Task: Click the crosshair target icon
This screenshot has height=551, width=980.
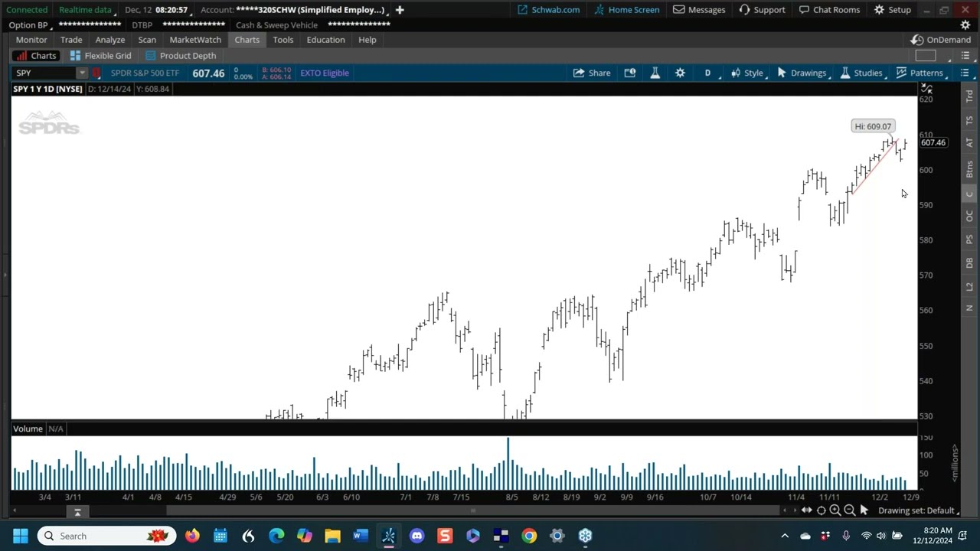Action: (x=822, y=510)
